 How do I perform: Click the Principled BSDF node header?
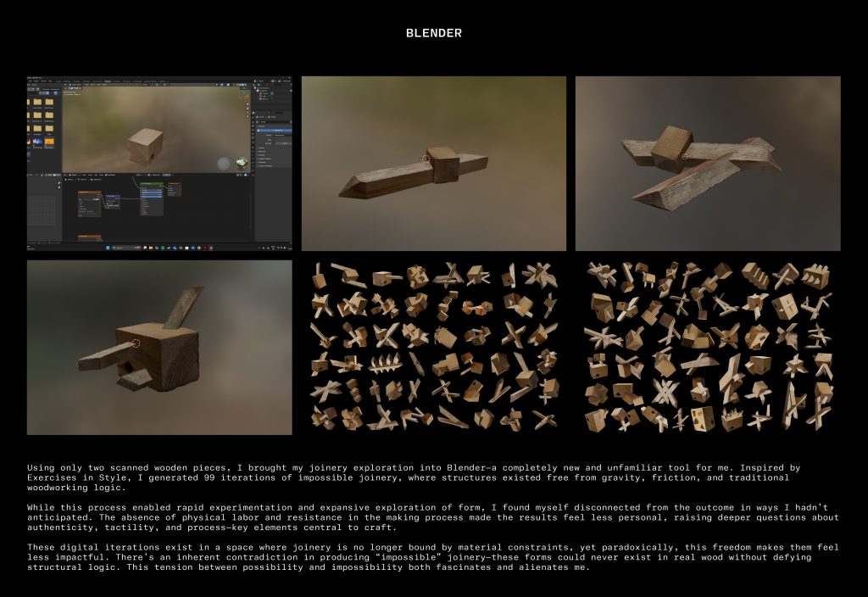pyautogui.click(x=152, y=182)
